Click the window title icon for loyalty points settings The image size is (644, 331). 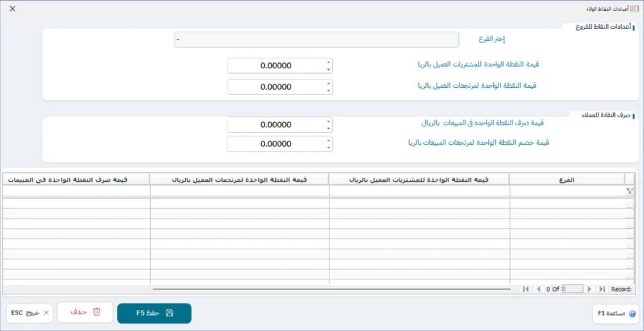point(636,8)
